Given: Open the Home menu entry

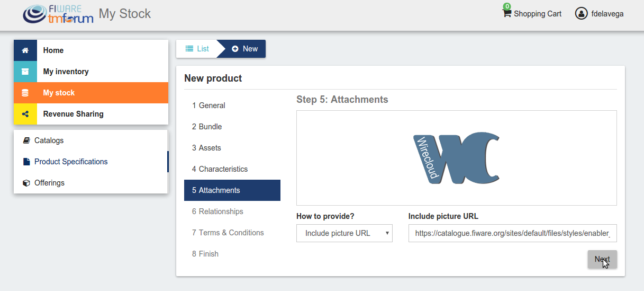Looking at the screenshot, I should point(91,50).
